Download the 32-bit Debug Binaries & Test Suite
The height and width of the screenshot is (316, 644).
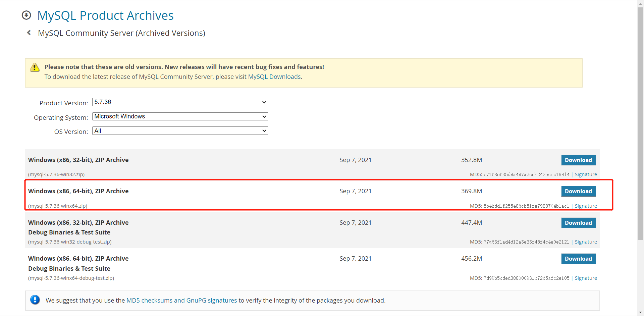578,223
